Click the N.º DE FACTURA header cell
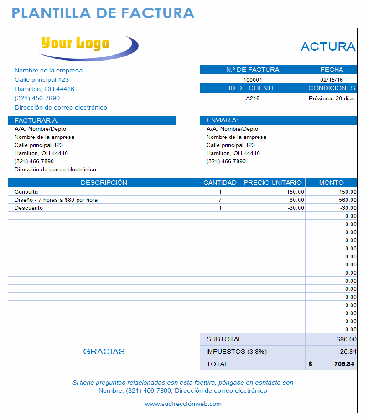The width and height of the screenshot is (368, 420). coord(253,69)
